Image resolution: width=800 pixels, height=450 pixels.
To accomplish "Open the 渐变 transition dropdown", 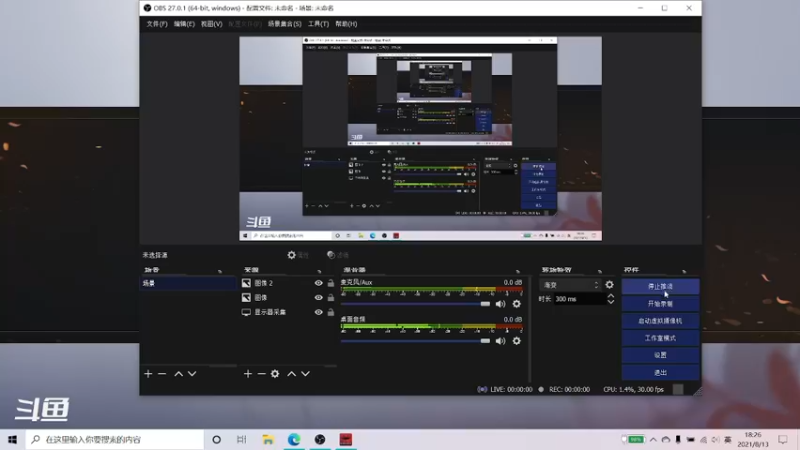I will click(x=571, y=285).
